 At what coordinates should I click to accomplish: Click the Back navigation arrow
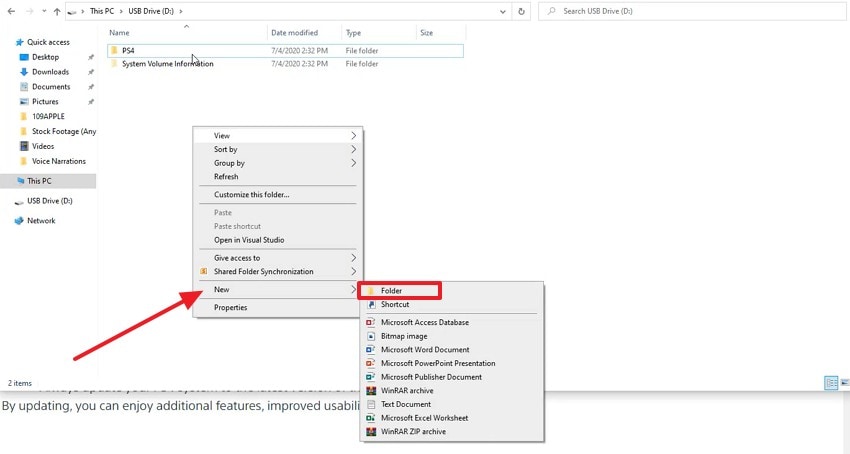(x=11, y=11)
